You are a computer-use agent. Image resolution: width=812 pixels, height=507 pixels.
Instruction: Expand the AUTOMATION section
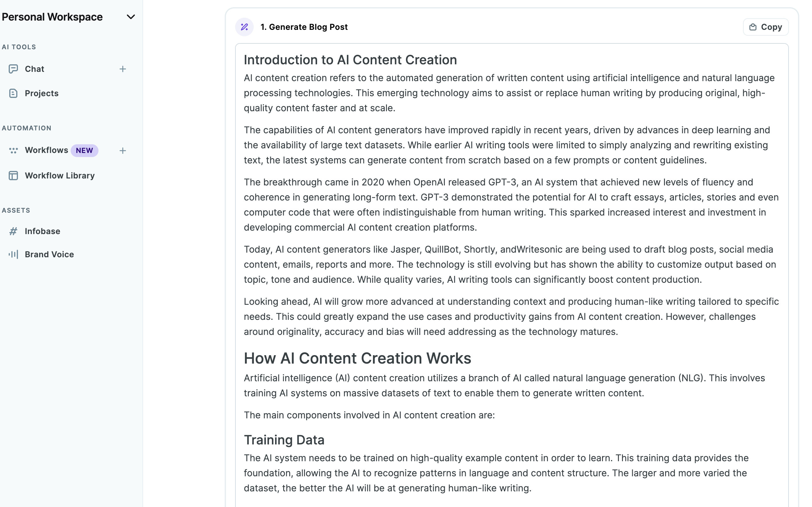[x=26, y=127]
